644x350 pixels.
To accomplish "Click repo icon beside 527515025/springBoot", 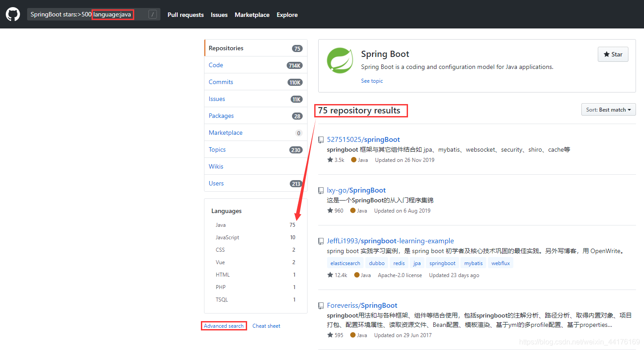I will pos(321,140).
